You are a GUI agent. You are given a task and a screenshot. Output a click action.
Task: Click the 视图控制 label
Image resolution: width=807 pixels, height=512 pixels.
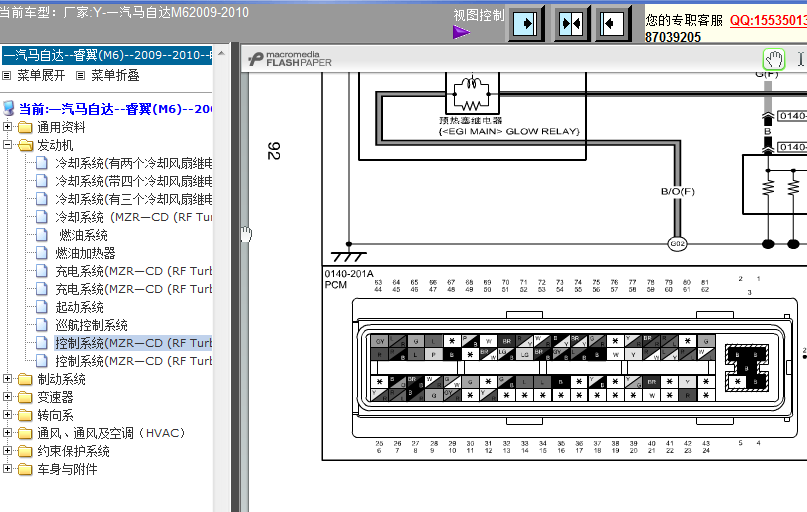tap(479, 15)
